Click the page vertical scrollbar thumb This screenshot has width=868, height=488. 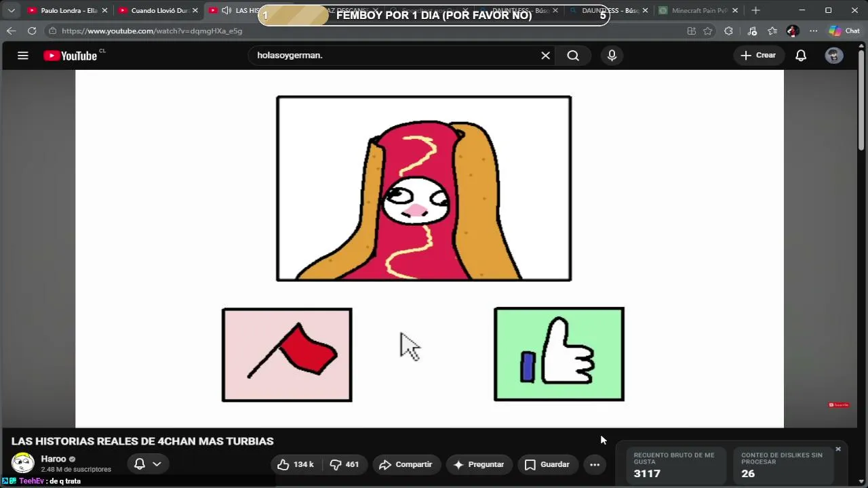coord(861,99)
